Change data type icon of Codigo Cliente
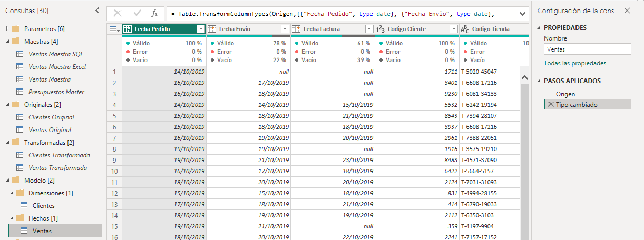This screenshot has width=644, height=240. (x=380, y=29)
